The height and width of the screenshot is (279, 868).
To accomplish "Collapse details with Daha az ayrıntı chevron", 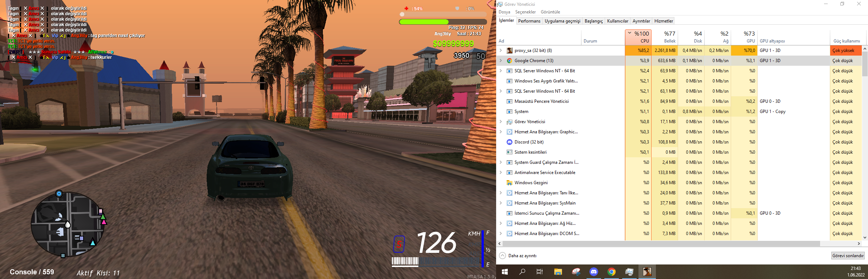I will tap(502, 255).
